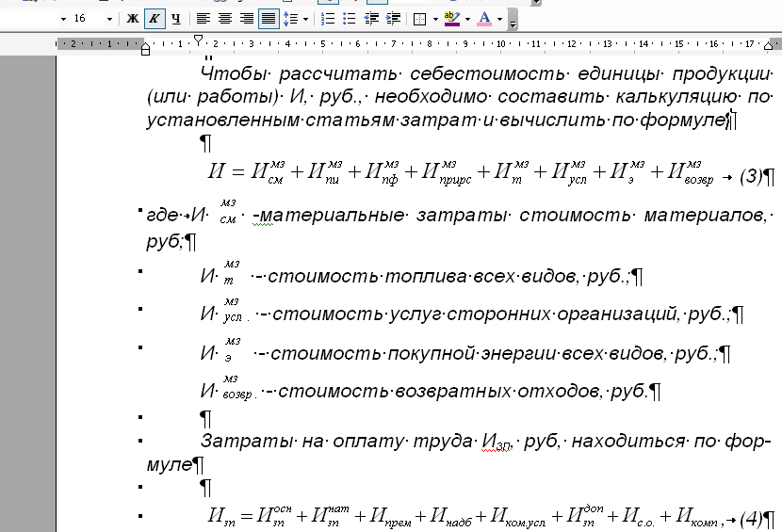The height and width of the screenshot is (532, 782).
Task: Align text to the right
Action: coord(246,19)
